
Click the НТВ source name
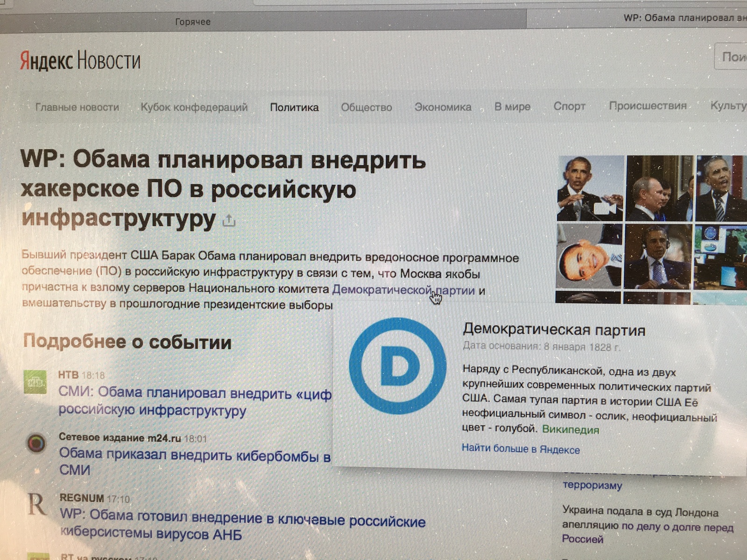click(68, 375)
